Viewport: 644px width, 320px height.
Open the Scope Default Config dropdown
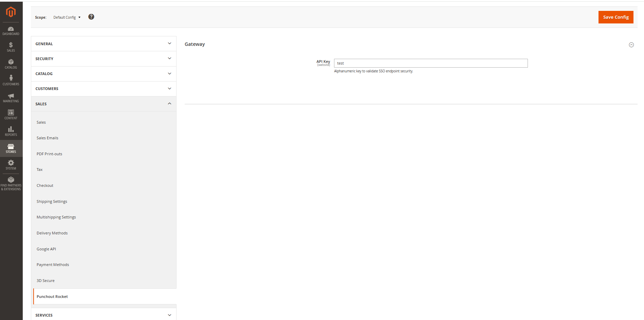pos(67,17)
